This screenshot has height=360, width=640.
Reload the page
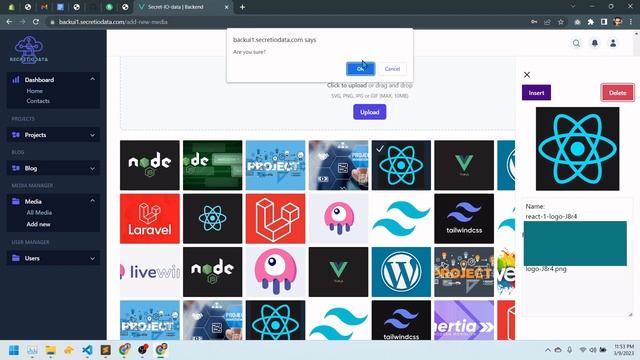36,22
